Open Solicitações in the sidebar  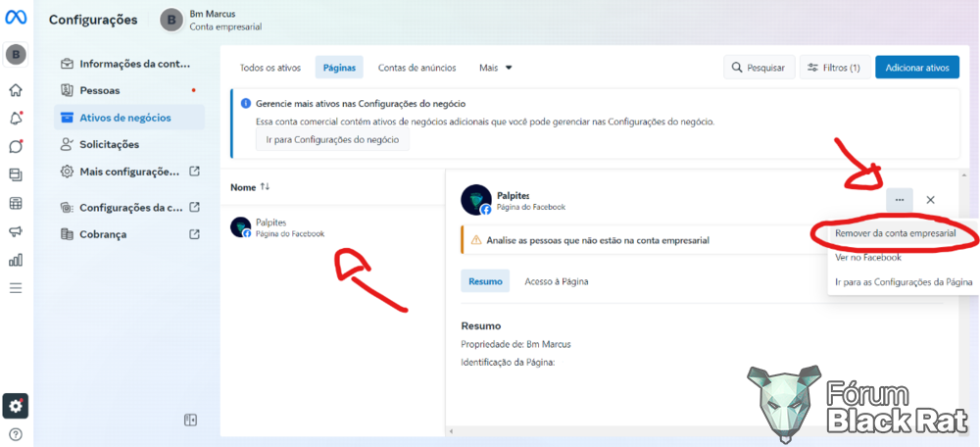pyautogui.click(x=129, y=144)
